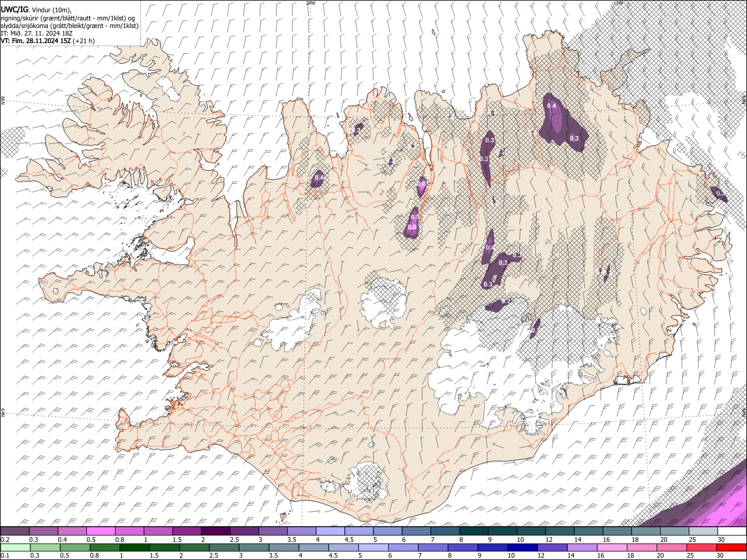This screenshot has width=747, height=560.
Task: Pick the 14 lilac swatch, lower legend row
Action: (x=581, y=547)
